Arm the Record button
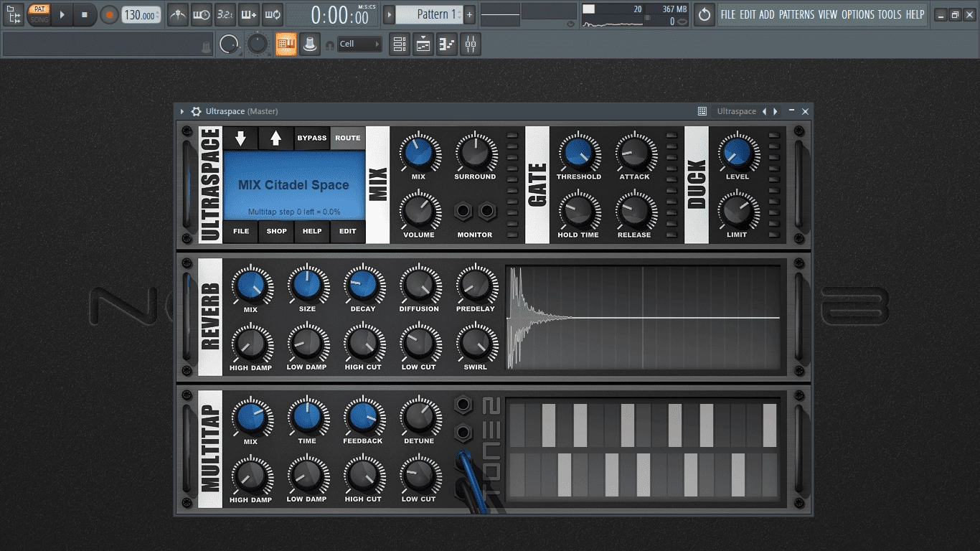This screenshot has width=980, height=551. 109,14
